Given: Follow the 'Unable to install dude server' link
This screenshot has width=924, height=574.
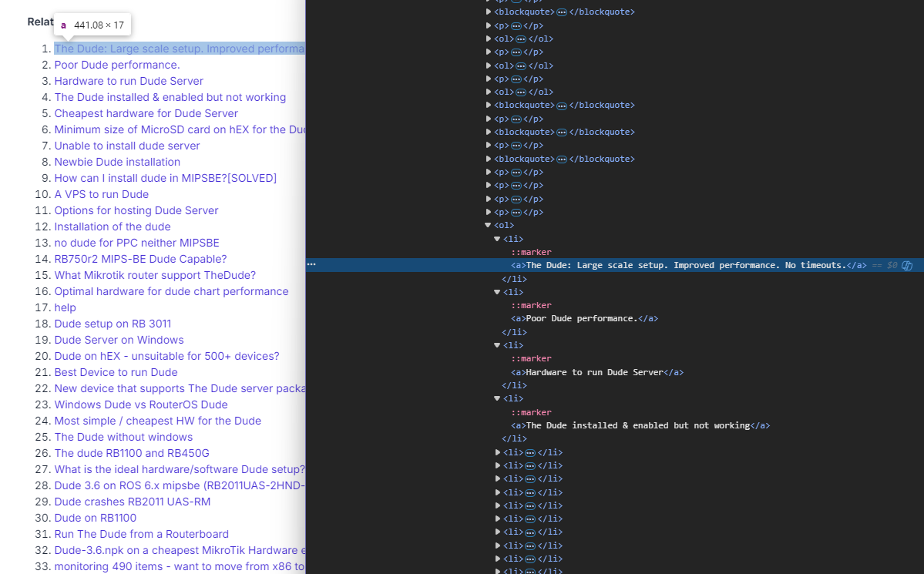Looking at the screenshot, I should (x=126, y=146).
